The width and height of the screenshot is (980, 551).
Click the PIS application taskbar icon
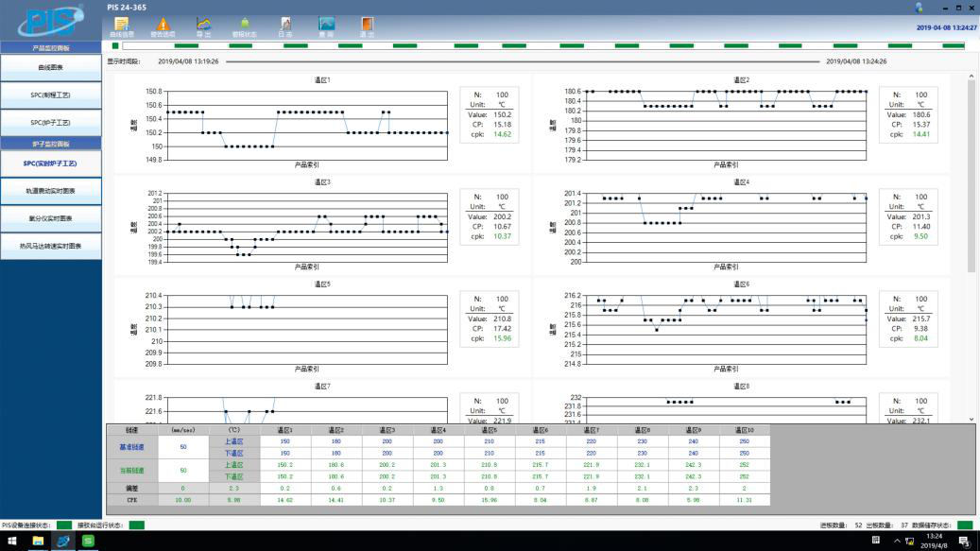pos(63,541)
